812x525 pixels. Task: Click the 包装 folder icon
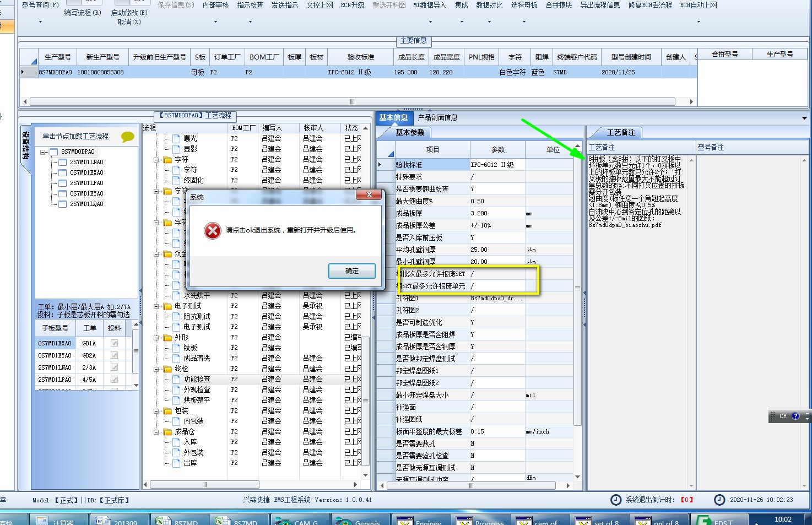[167, 410]
